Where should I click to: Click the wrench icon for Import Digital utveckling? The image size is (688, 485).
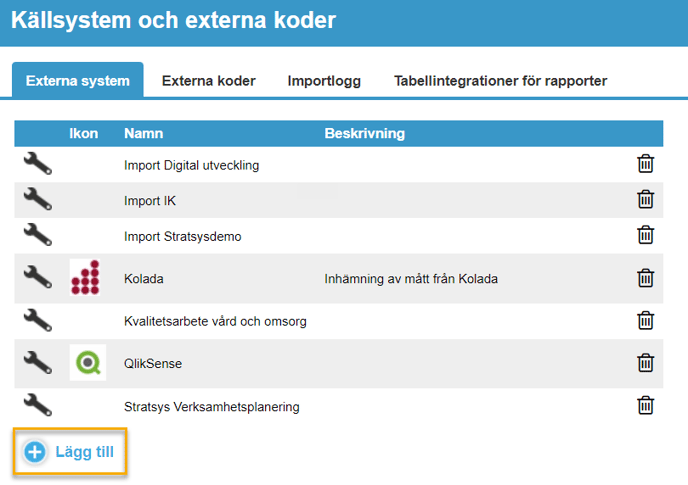coord(37,164)
